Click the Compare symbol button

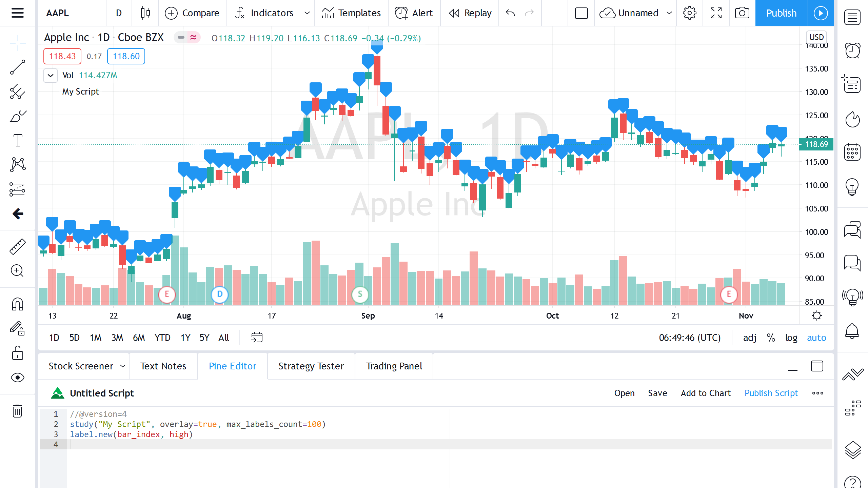[x=192, y=13]
